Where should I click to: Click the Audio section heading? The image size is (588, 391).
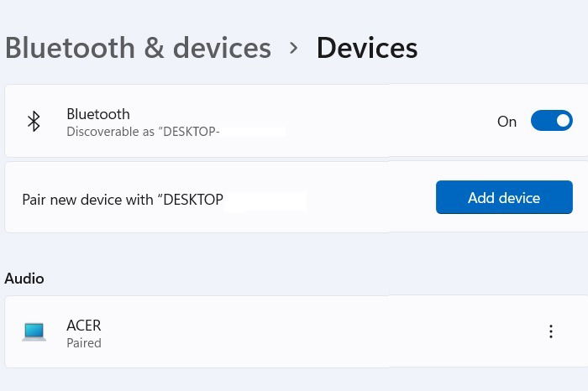click(24, 279)
